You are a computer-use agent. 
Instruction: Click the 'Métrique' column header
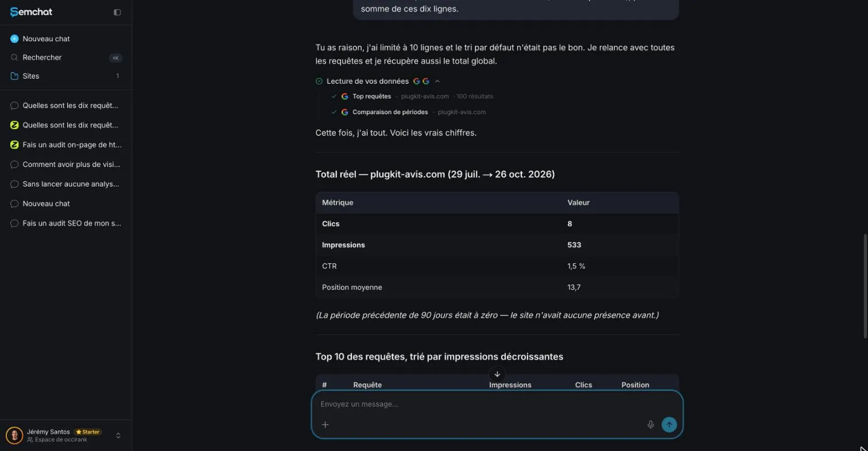(x=338, y=203)
